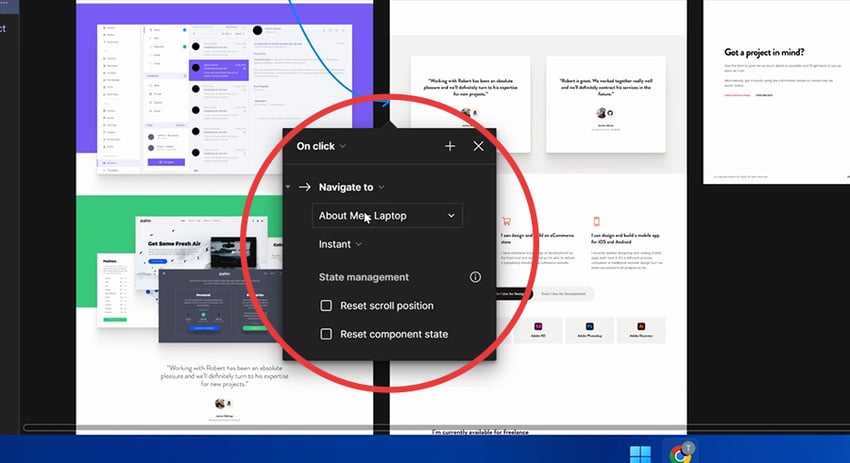This screenshot has width=850, height=463.
Task: Close the interaction details popup
Action: 478,146
